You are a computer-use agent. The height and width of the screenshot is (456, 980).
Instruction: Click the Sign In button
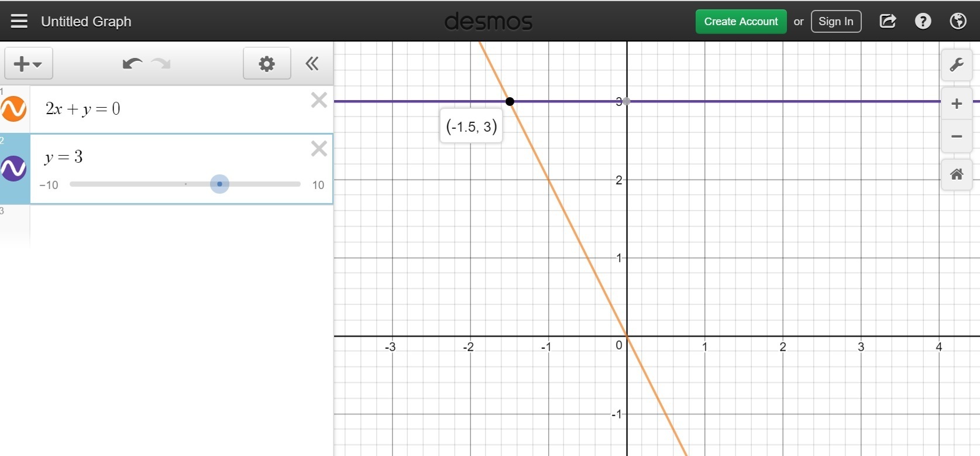click(x=836, y=22)
